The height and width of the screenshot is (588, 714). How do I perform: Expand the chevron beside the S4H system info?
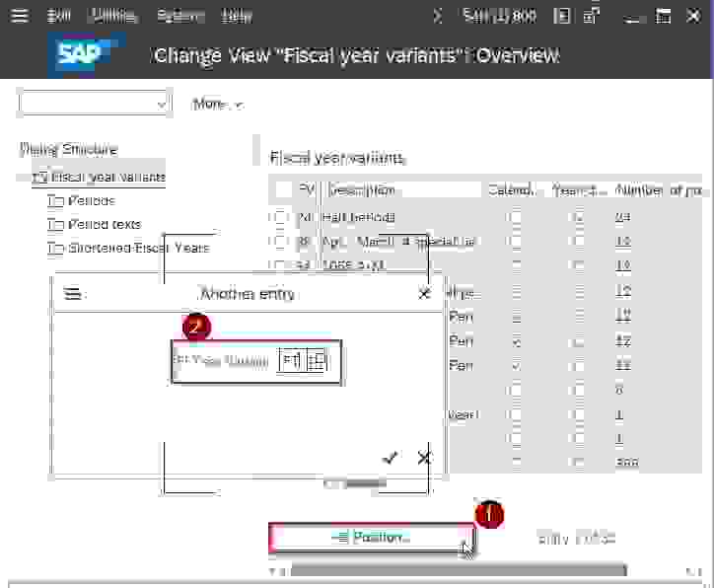click(438, 17)
